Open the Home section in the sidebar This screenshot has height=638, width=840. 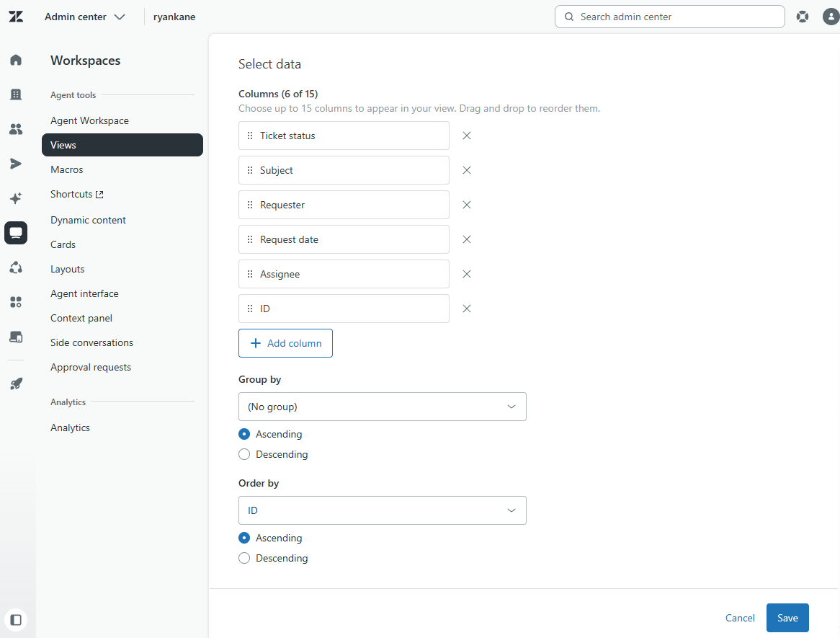(16, 60)
